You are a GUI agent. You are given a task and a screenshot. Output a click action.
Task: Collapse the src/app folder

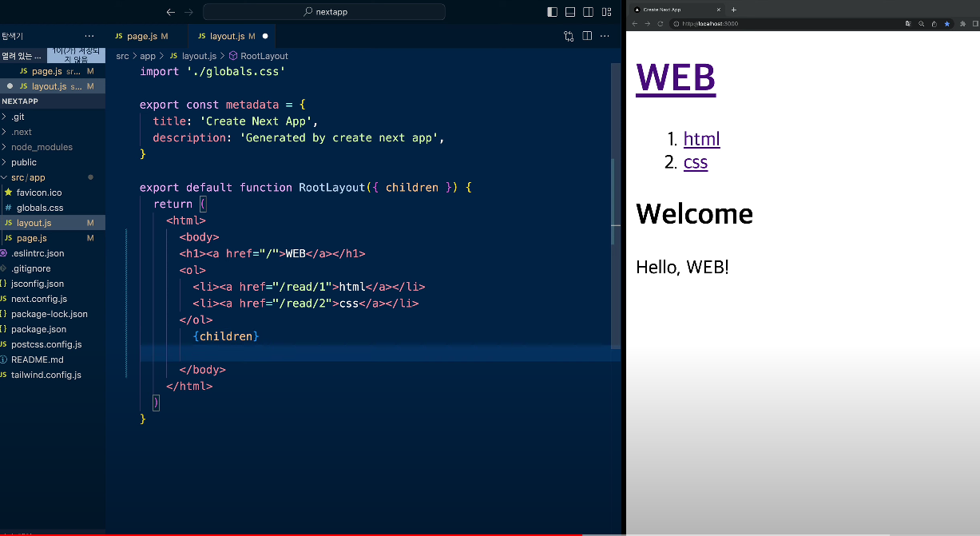click(53, 177)
